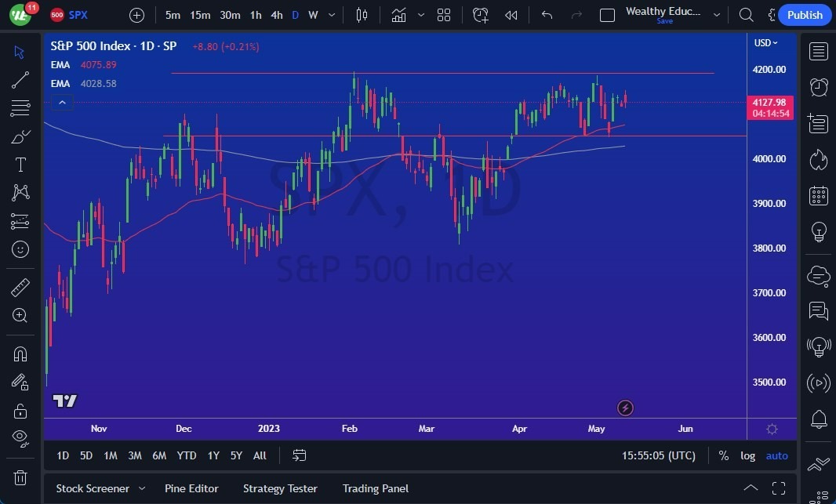Select the Measure ruler tool

click(x=20, y=287)
